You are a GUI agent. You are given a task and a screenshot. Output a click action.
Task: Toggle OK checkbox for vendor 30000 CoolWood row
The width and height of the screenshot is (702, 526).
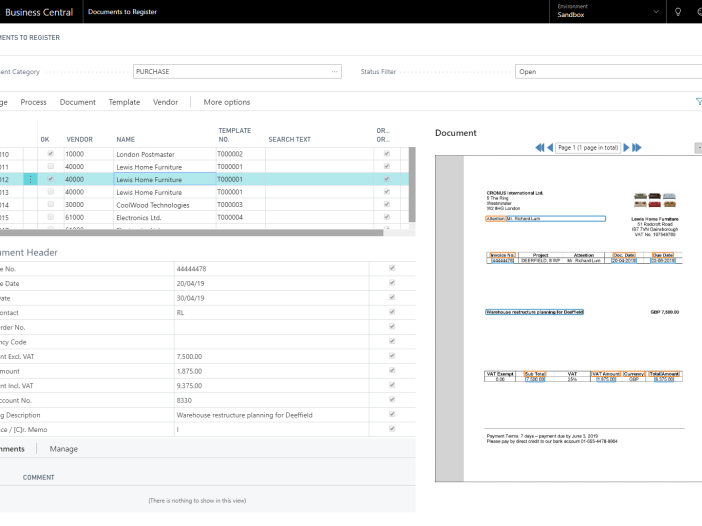tap(51, 204)
